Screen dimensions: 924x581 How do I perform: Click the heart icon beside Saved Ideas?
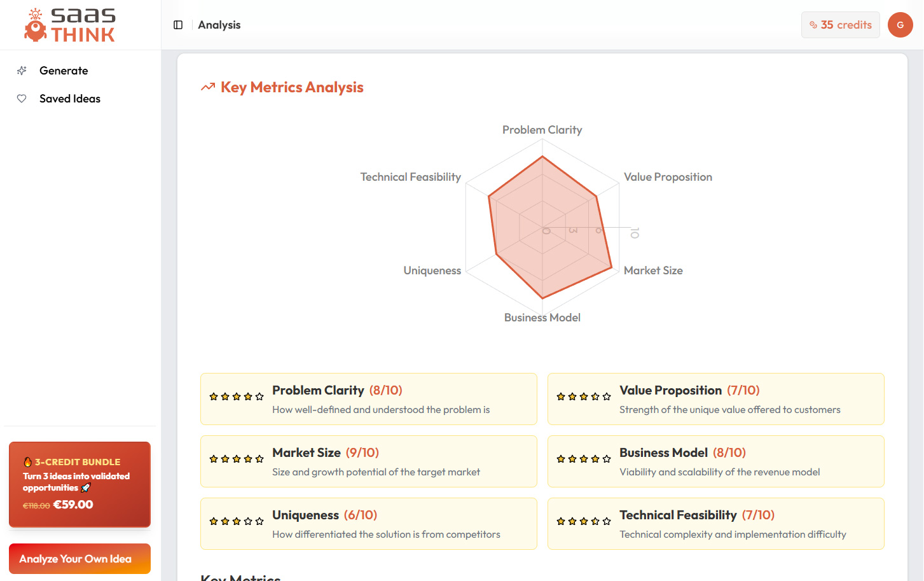point(22,99)
